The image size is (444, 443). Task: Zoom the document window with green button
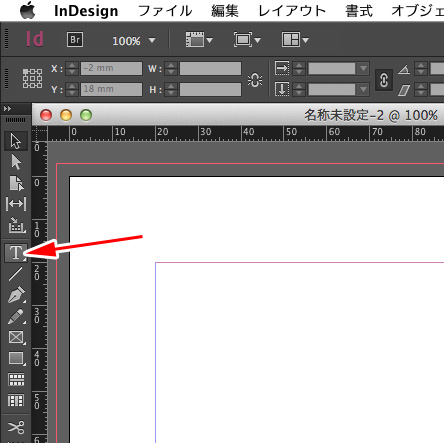coord(86,115)
